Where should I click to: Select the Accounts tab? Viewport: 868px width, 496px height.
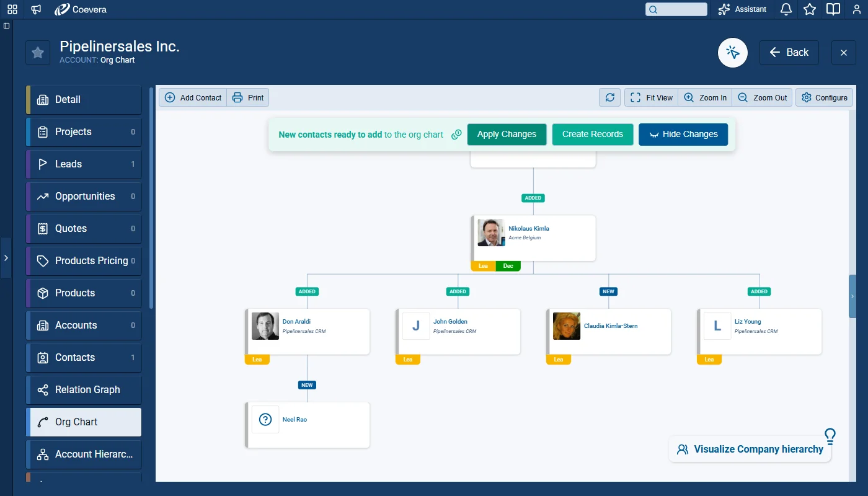click(x=84, y=325)
